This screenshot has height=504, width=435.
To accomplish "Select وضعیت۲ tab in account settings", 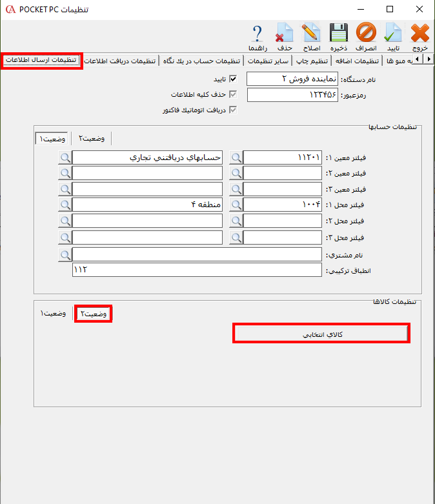I will click(93, 138).
